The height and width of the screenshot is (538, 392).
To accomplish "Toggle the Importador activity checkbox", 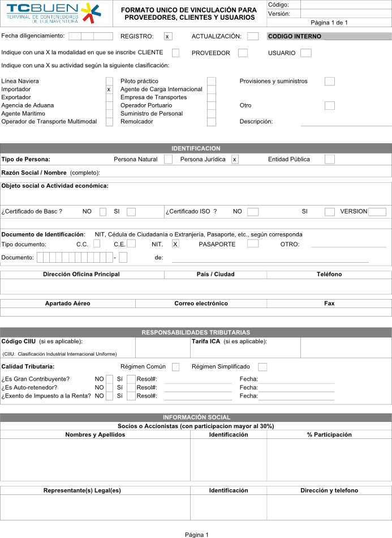I will (109, 89).
